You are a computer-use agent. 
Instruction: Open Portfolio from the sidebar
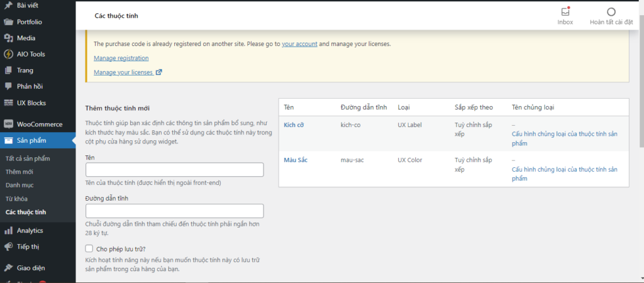(29, 22)
